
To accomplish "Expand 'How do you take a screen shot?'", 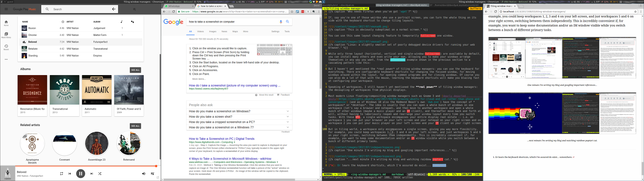I will pyautogui.click(x=239, y=117).
